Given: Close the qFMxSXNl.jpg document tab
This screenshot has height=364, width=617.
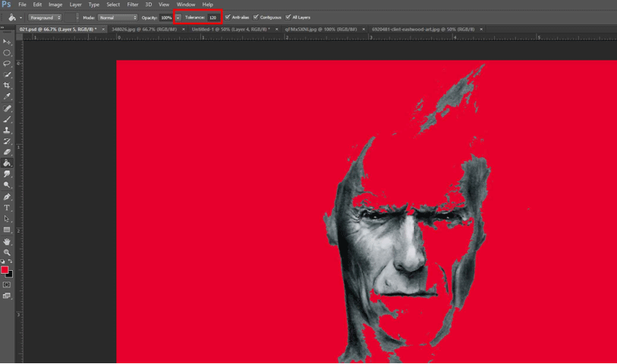Looking at the screenshot, I should coord(364,29).
